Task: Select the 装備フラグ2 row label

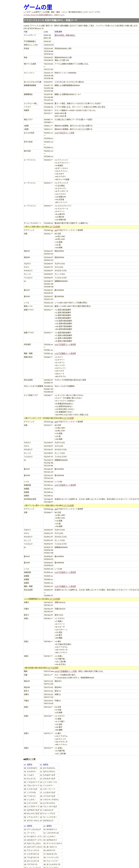Action: (29, 333)
